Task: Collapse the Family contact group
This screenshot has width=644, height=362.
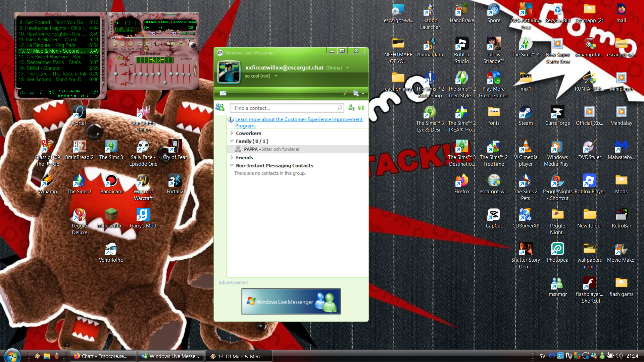Action: click(232, 141)
